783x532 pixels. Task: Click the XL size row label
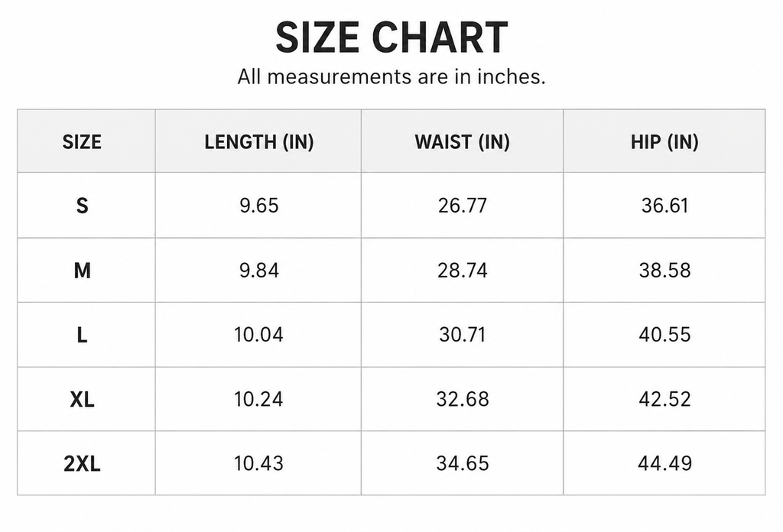tap(83, 399)
